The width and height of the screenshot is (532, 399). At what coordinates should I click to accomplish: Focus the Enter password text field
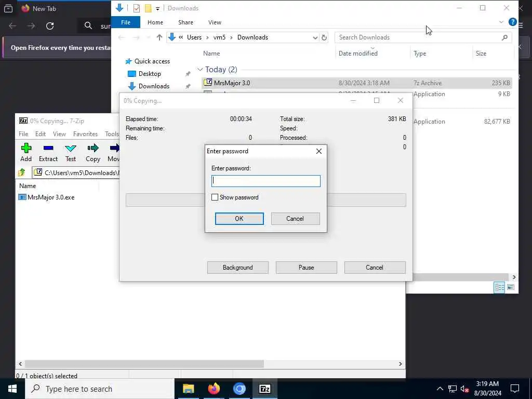click(x=265, y=181)
